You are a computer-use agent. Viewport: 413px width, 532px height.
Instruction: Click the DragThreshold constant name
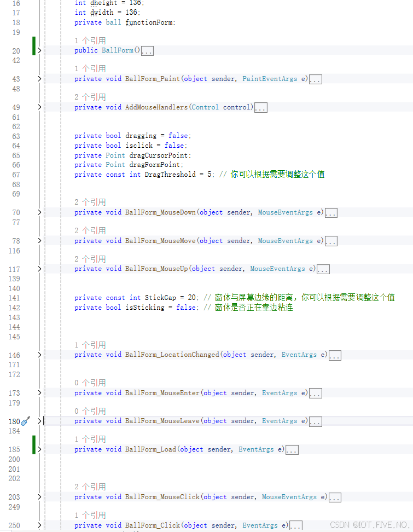click(x=170, y=175)
